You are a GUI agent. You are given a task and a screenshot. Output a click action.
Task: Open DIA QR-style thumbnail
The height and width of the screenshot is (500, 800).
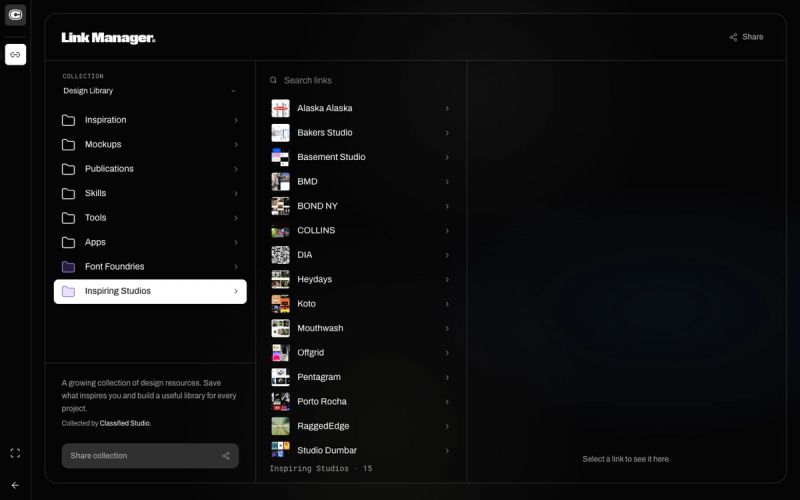280,255
